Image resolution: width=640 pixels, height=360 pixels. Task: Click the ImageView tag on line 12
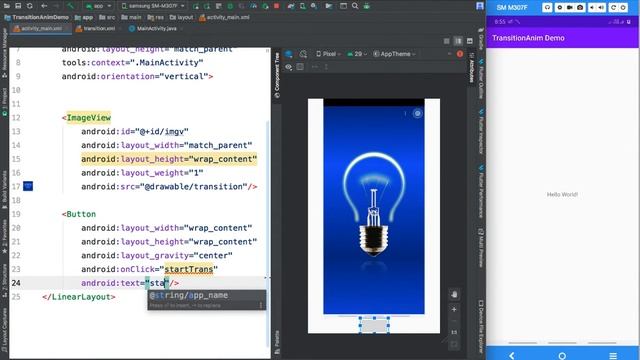89,118
